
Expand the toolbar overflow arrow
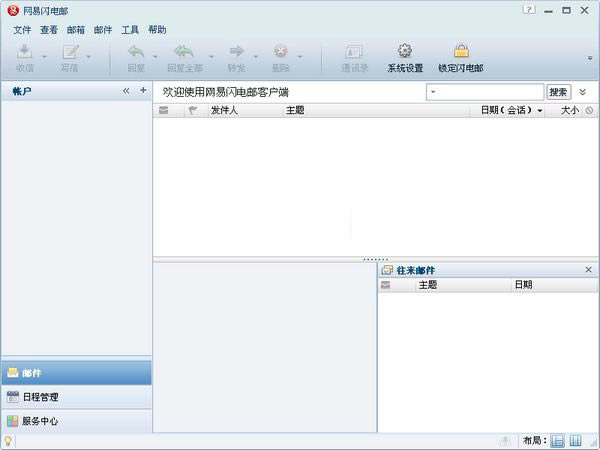(590, 58)
